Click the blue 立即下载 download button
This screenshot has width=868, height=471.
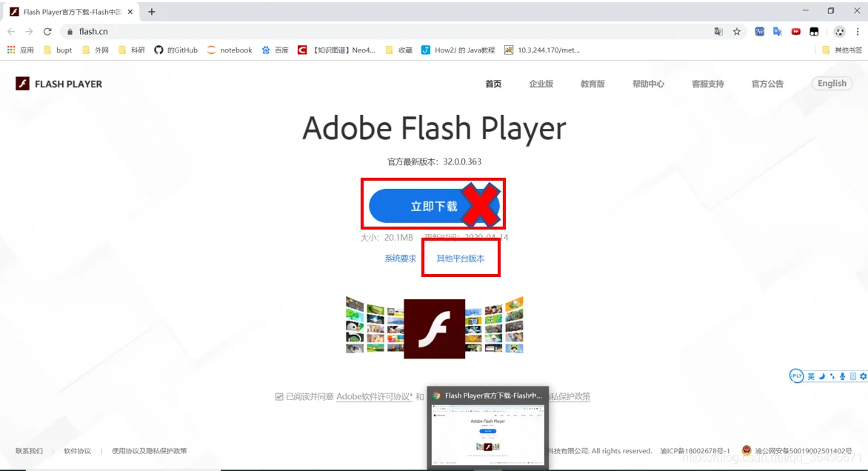[434, 206]
